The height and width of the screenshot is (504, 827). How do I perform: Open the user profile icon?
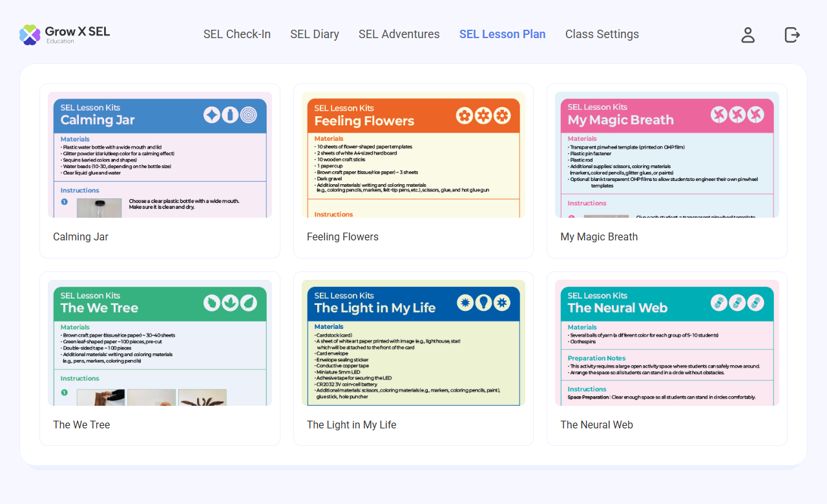pos(748,35)
